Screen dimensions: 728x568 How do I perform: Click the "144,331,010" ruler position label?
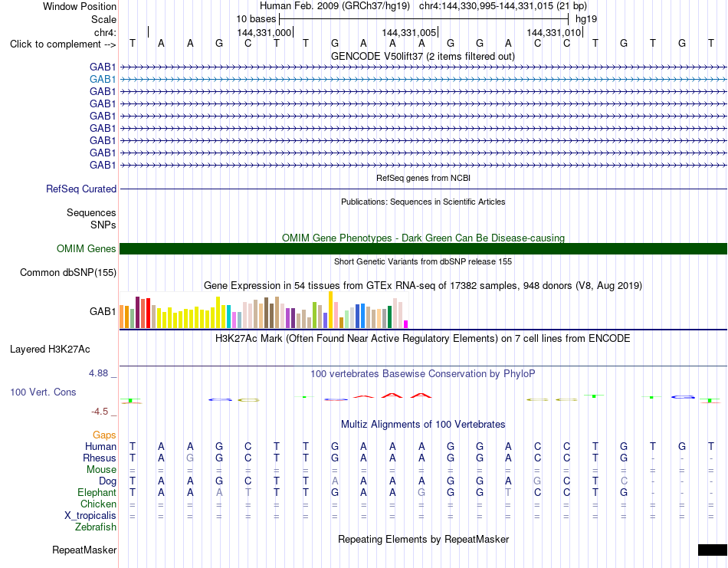pos(554,32)
